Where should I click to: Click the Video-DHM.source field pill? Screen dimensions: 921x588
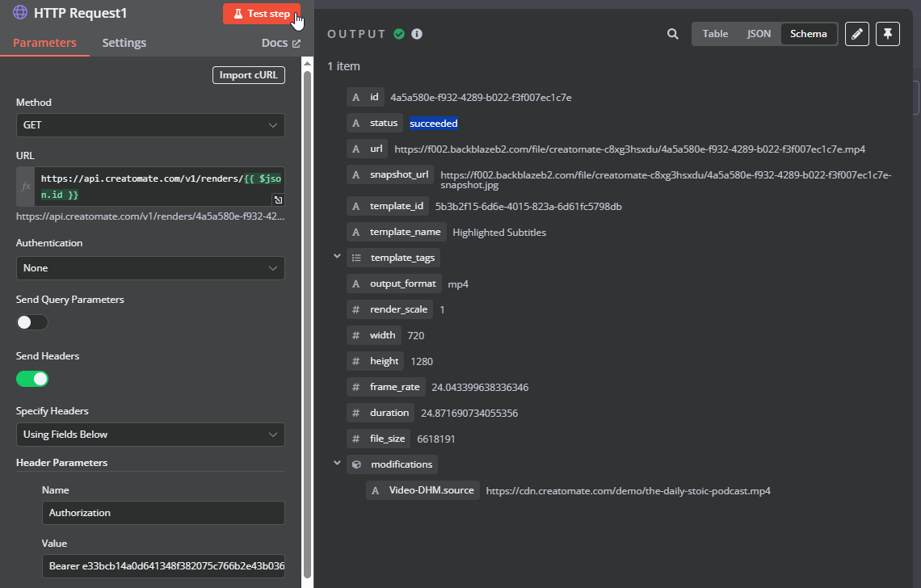click(423, 490)
